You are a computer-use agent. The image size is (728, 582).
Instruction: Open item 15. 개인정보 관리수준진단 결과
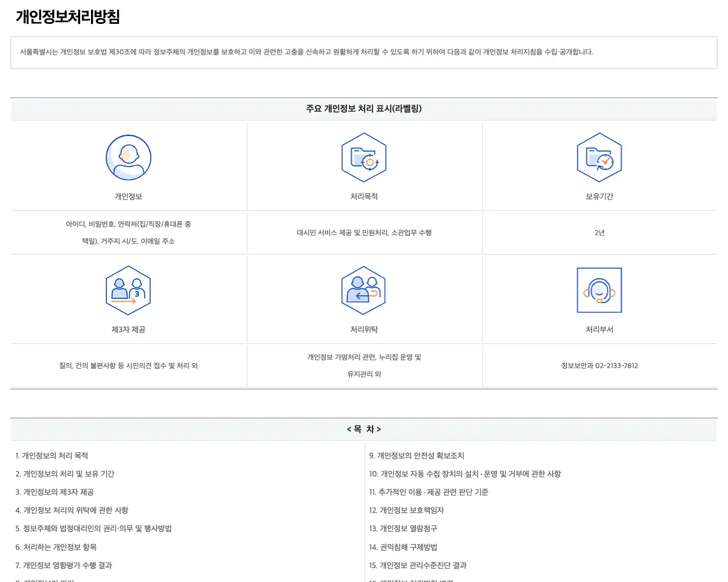[x=417, y=566]
